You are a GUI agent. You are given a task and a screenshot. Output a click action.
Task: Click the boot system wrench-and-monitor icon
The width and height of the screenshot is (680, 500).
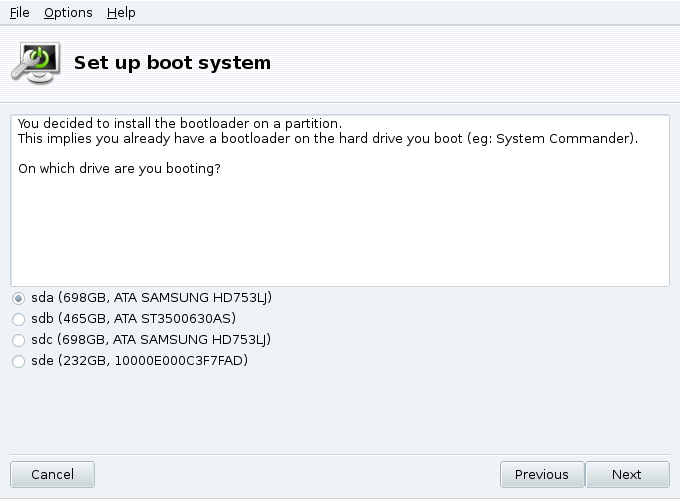pyautogui.click(x=36, y=63)
